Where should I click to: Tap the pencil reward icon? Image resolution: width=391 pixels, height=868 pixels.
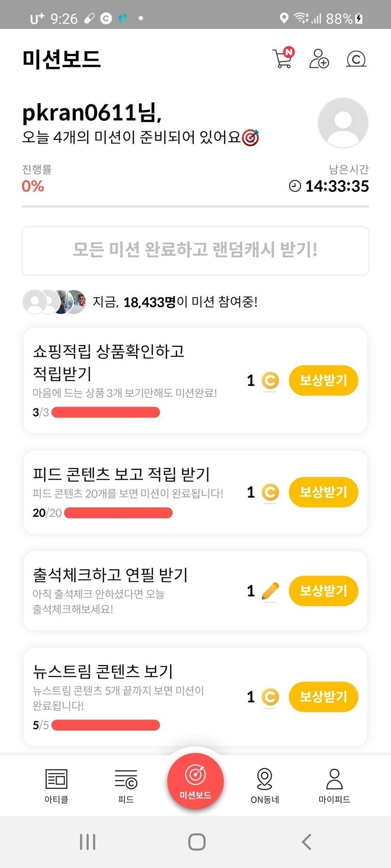point(270,591)
